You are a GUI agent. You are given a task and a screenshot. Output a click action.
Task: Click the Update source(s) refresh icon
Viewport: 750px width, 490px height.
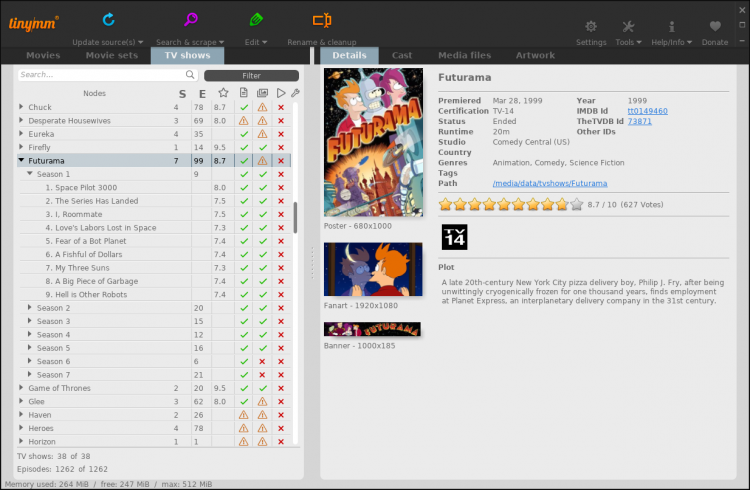pyautogui.click(x=108, y=19)
